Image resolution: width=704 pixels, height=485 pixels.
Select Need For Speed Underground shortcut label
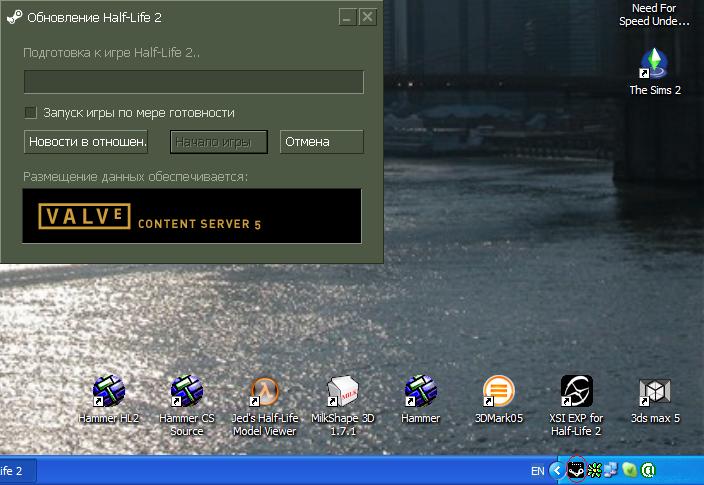pos(654,14)
